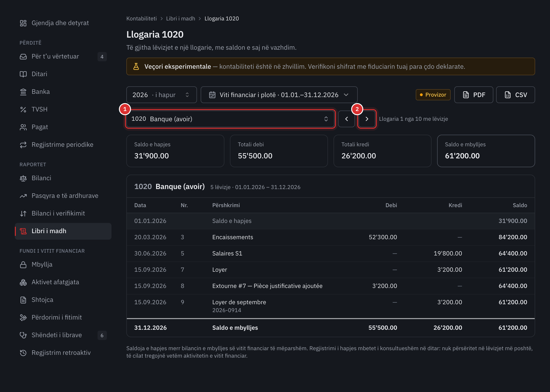This screenshot has height=392, width=550.
Task: Export ledger as PDF
Action: [x=474, y=95]
